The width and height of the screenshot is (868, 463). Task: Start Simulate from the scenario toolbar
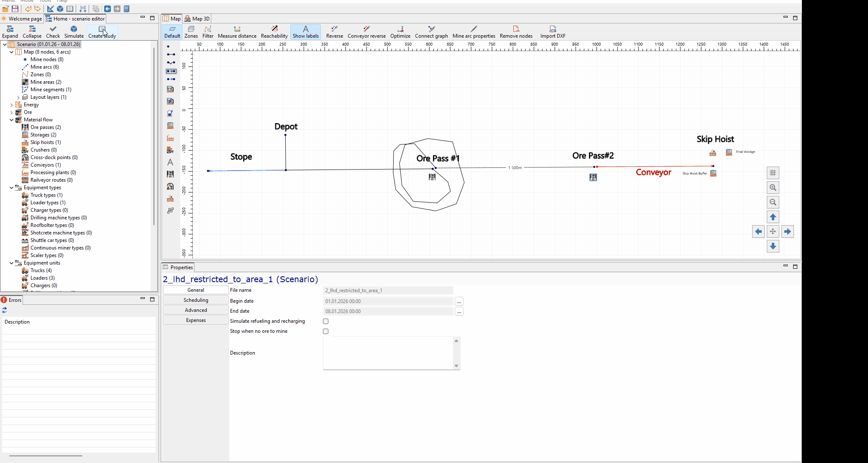pos(74,32)
